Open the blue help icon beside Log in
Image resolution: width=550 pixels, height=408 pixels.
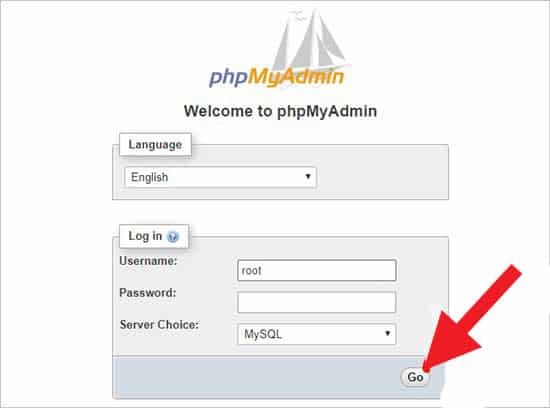point(173,237)
